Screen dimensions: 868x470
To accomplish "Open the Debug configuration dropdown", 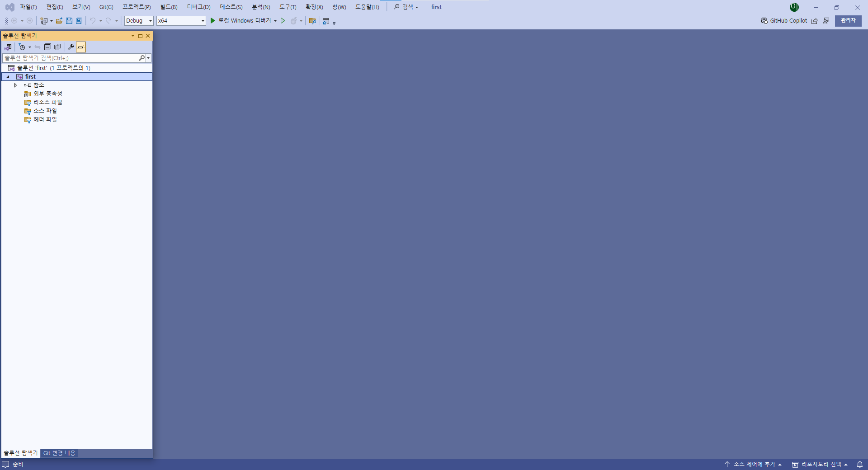I will point(139,21).
